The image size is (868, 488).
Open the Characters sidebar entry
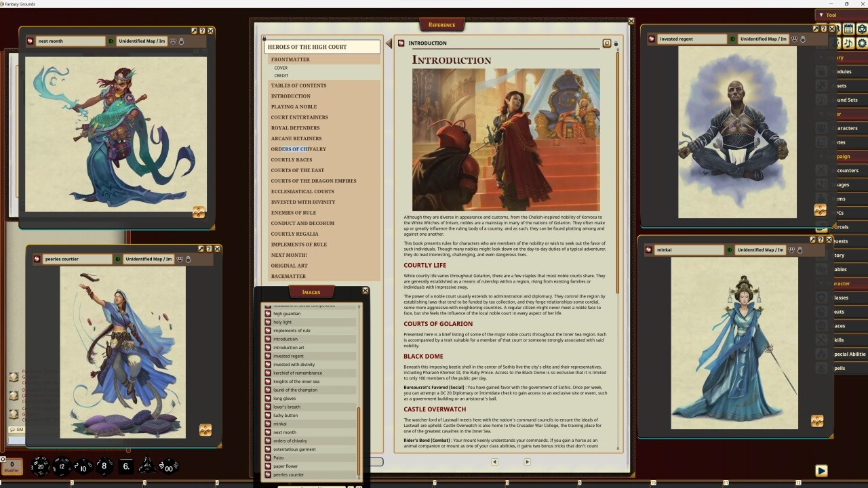(848, 128)
